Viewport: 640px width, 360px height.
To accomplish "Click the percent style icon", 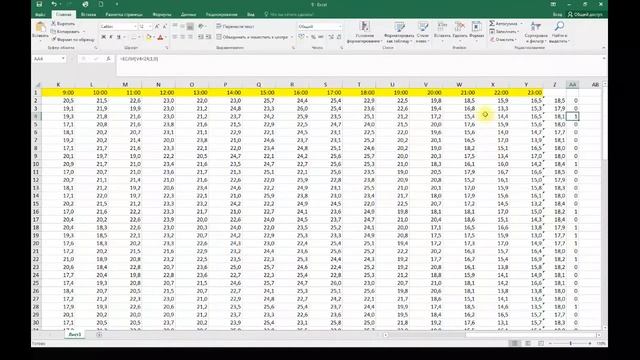I will click(x=313, y=37).
